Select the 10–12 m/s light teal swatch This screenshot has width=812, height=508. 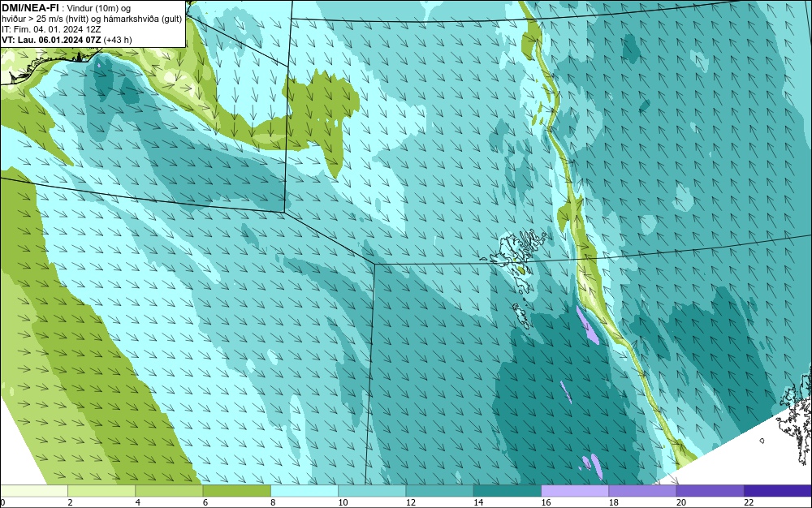(372, 491)
